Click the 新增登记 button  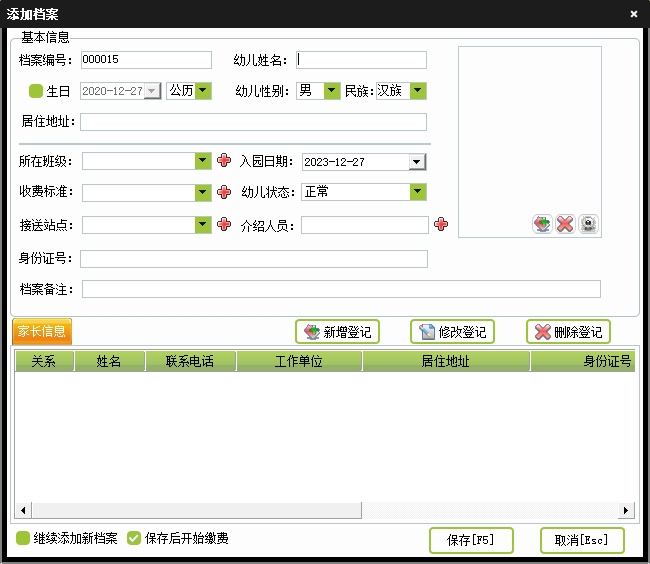pos(338,332)
